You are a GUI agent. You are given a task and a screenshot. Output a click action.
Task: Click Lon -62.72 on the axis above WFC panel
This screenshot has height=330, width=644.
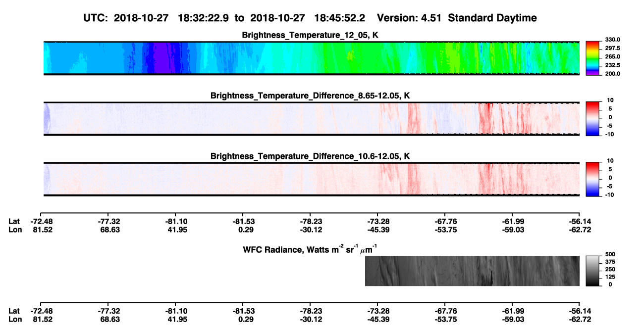pyautogui.click(x=579, y=229)
